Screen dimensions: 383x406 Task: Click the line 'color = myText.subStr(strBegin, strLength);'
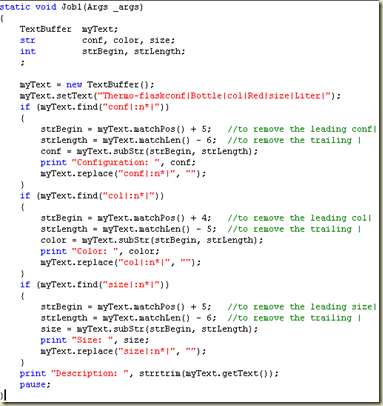pos(152,240)
